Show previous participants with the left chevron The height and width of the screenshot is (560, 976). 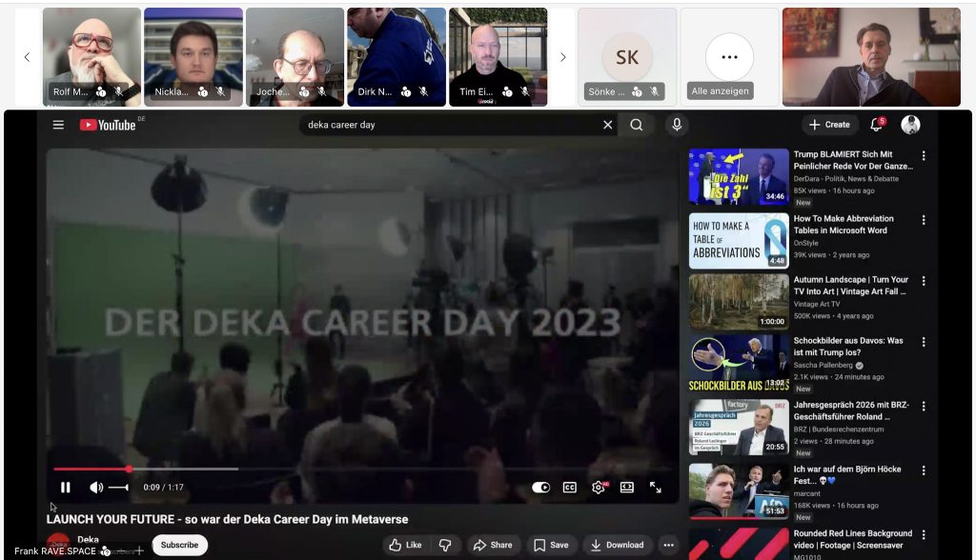[x=27, y=57]
